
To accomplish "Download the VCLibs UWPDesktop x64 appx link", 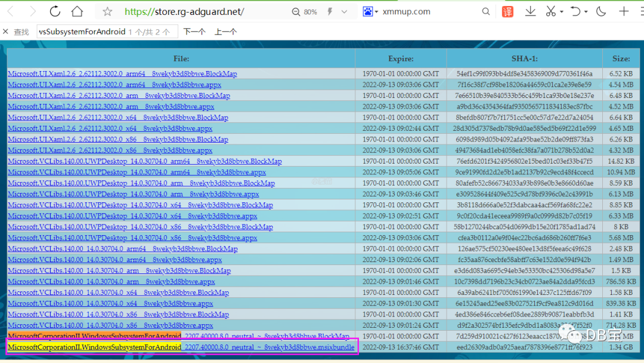I will click(x=132, y=216).
